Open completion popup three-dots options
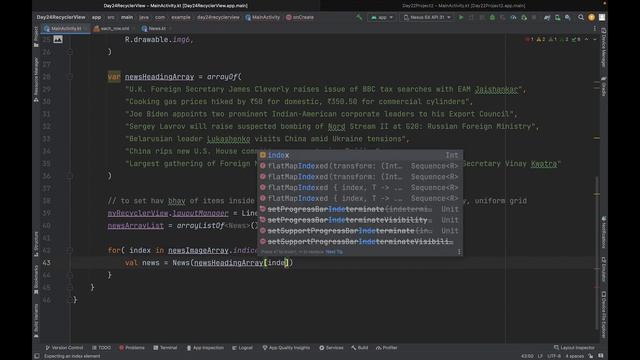The height and width of the screenshot is (360, 640). (459, 252)
